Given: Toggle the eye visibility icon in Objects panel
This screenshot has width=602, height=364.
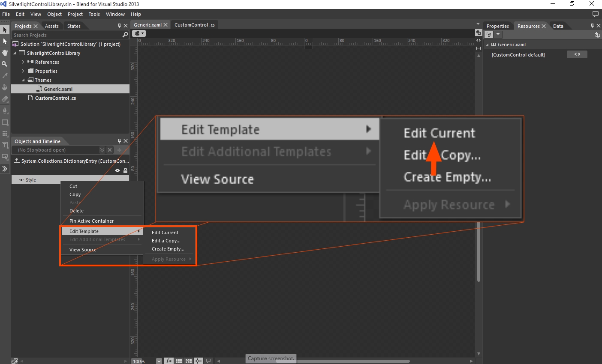Looking at the screenshot, I should [x=117, y=170].
